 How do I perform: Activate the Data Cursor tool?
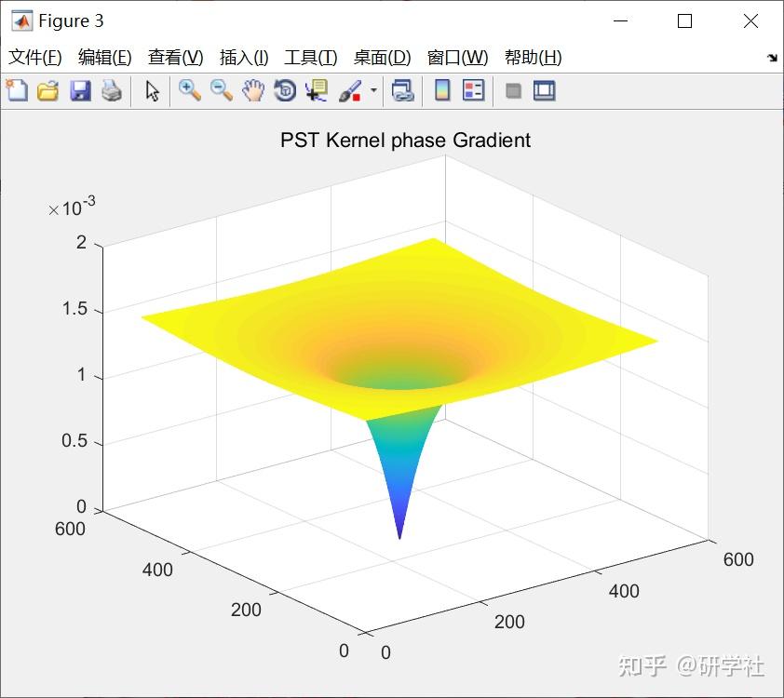tap(317, 90)
